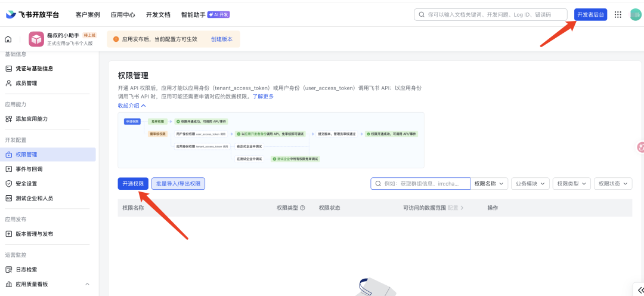Click the pink app cube icon
The width and height of the screenshot is (644, 296).
point(36,39)
